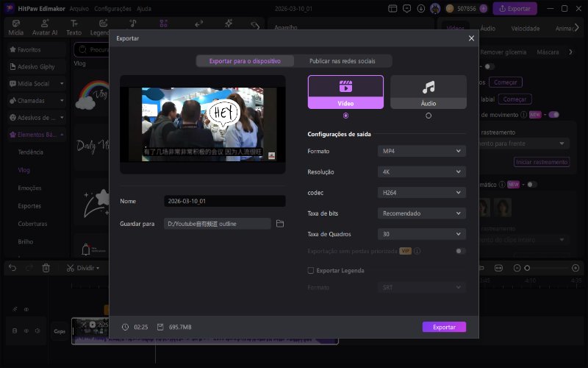Select the Esportes subcategory
Viewport: 588px width, 368px height.
[x=29, y=206]
